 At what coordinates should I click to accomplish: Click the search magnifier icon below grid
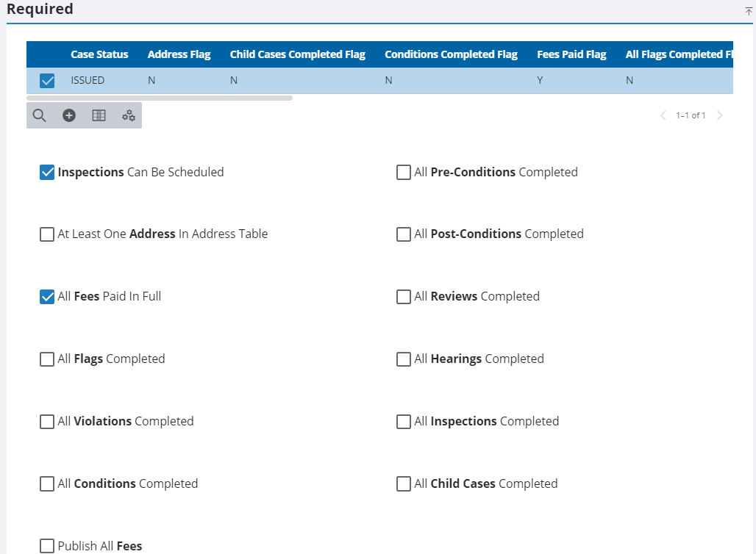40,115
